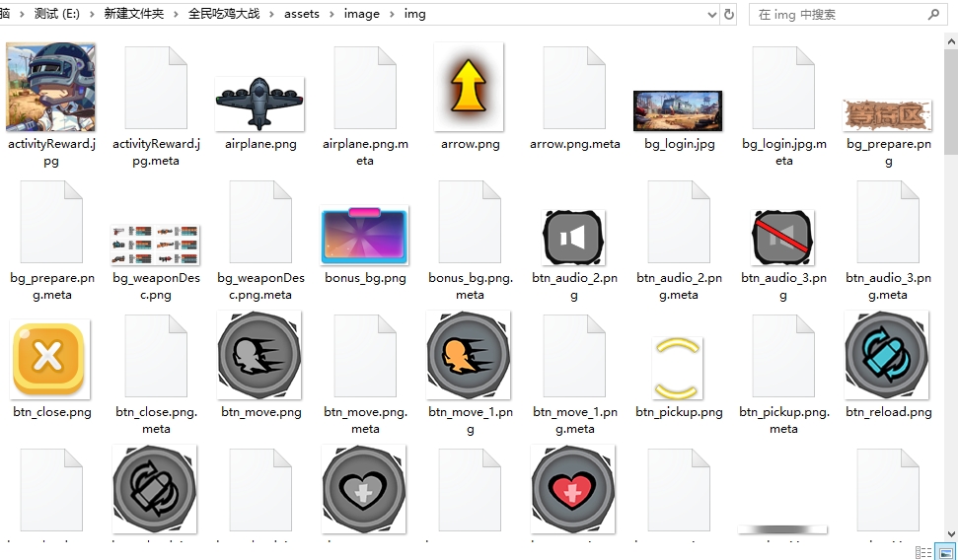Click the btn_close.png yellow X icon
This screenshot has height=560, width=958.
(x=48, y=357)
